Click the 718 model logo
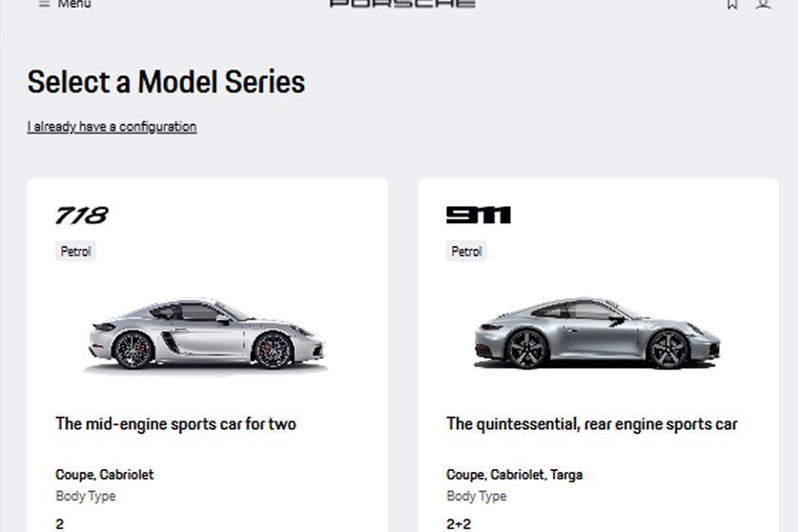The image size is (798, 532). [x=82, y=215]
